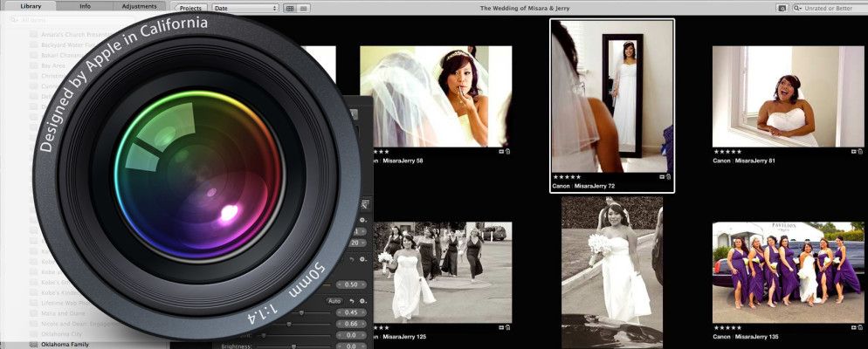Screen dimensions: 868x349
Task: Click the 0.45 value field
Action: pyautogui.click(x=351, y=312)
